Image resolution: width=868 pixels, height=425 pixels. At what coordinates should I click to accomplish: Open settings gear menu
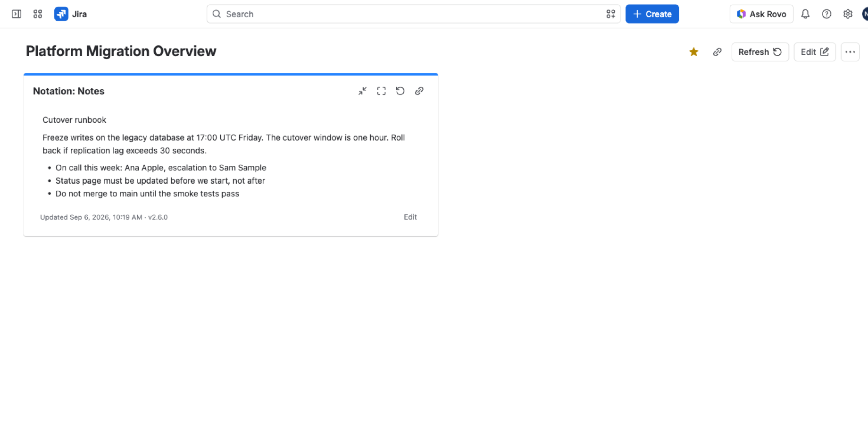click(x=848, y=14)
